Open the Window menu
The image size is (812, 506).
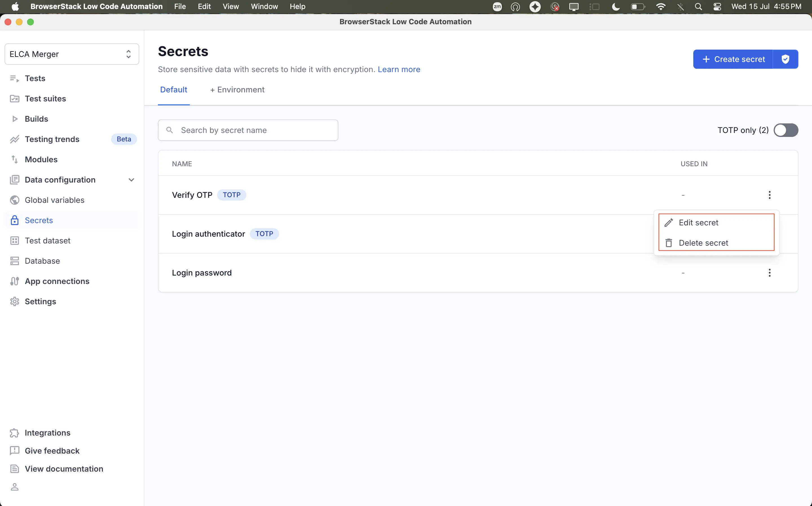point(264,7)
